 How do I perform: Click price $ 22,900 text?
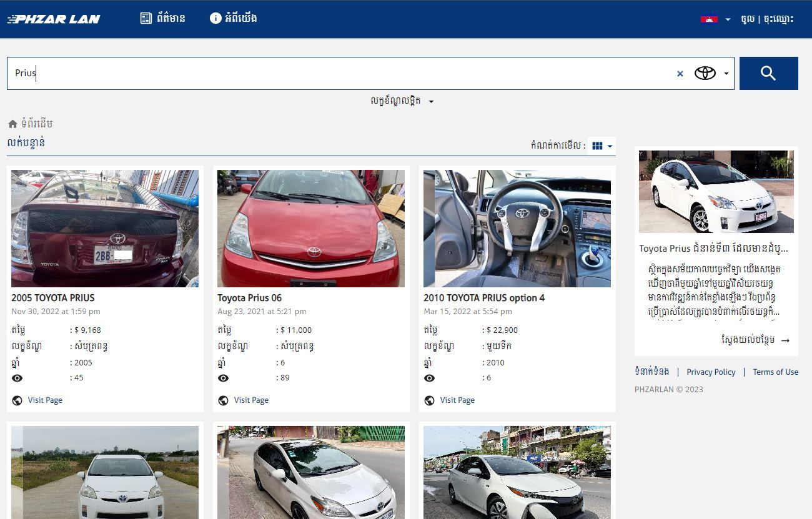pyautogui.click(x=502, y=330)
